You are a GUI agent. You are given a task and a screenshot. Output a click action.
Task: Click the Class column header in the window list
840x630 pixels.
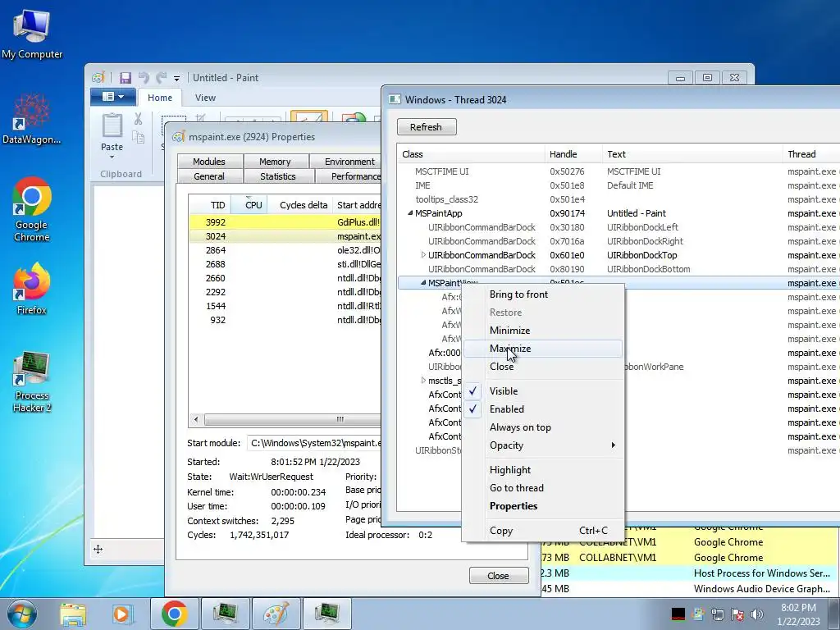[x=471, y=154]
